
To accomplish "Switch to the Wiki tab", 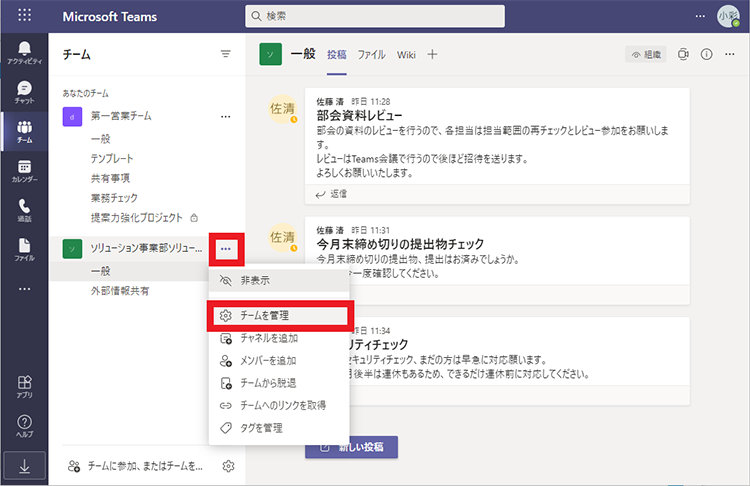I will [x=406, y=55].
